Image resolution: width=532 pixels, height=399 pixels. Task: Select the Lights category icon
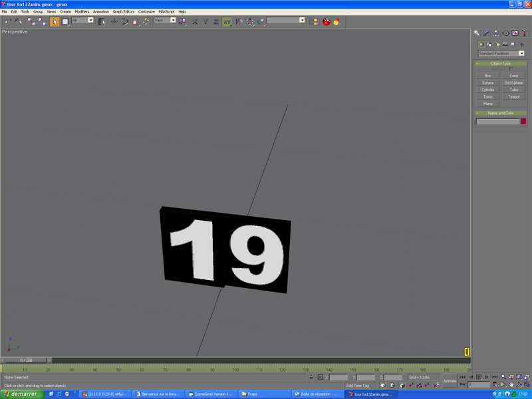497,45
